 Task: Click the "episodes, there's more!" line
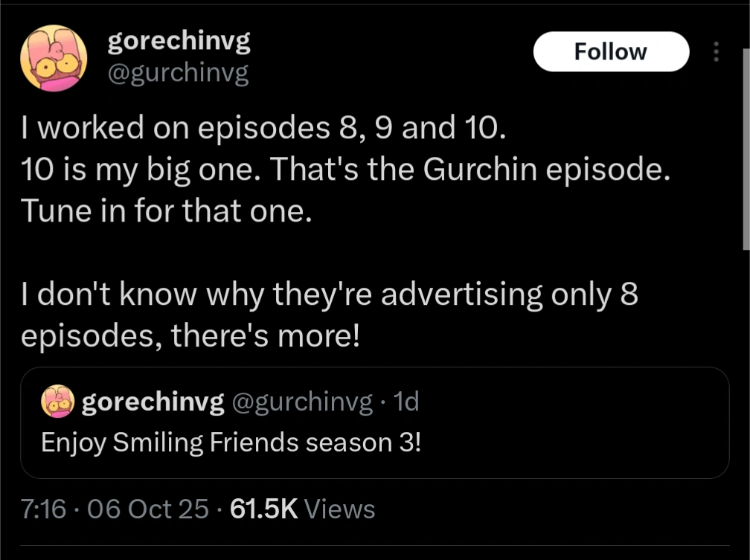[x=190, y=337]
